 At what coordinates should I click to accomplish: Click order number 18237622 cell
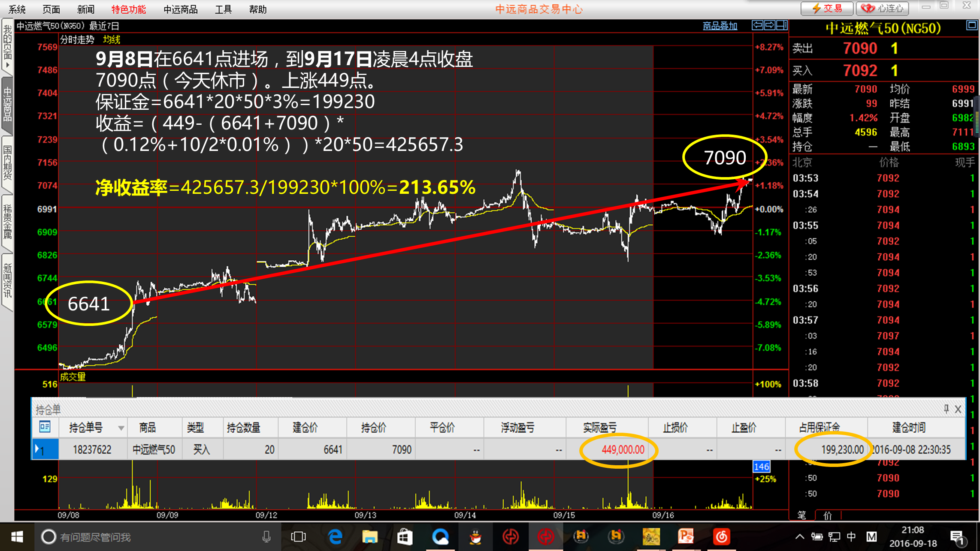tap(92, 449)
